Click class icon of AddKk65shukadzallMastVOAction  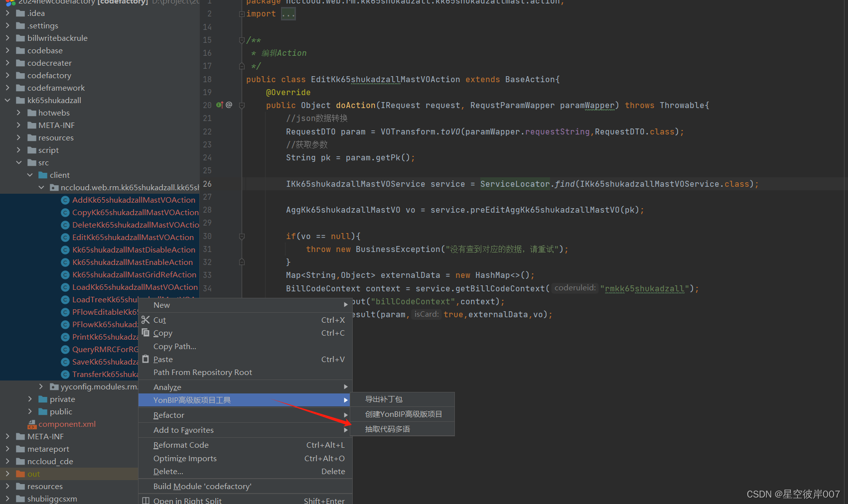pos(65,200)
